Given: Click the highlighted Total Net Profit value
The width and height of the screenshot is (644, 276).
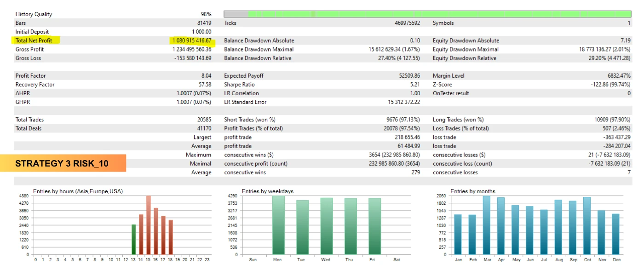Looking at the screenshot, I should tap(191, 40).
